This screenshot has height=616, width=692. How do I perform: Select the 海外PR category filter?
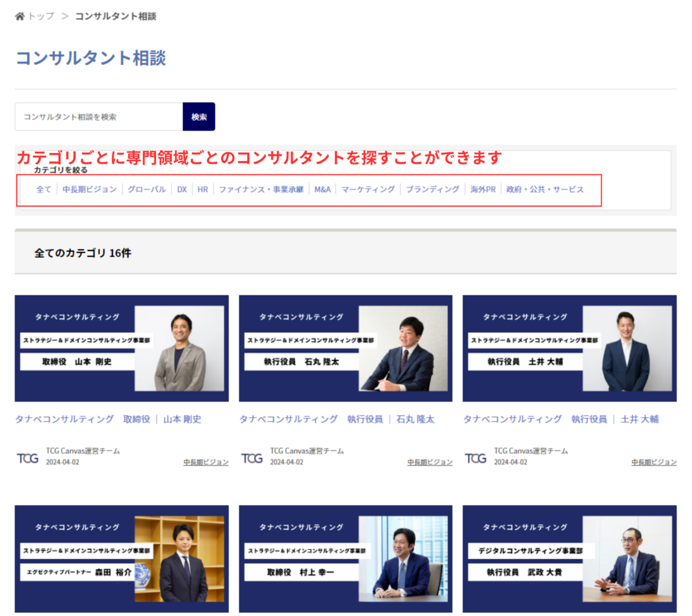(483, 189)
